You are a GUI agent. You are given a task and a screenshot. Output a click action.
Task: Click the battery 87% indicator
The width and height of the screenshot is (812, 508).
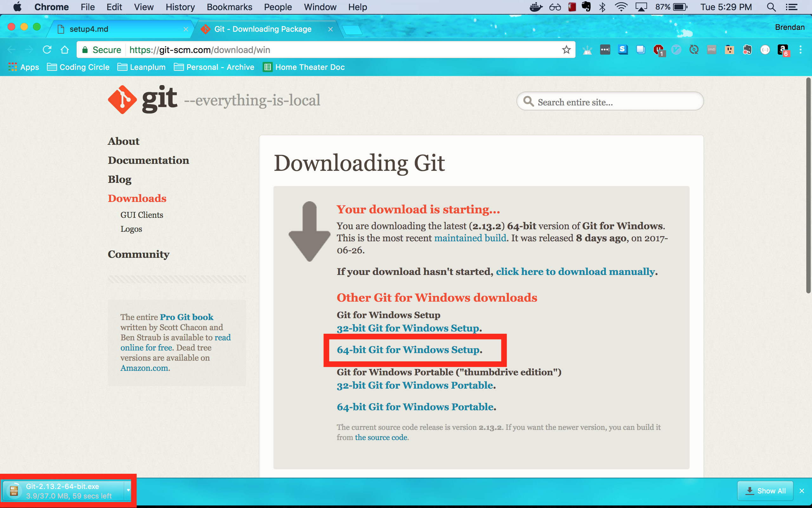click(x=671, y=7)
